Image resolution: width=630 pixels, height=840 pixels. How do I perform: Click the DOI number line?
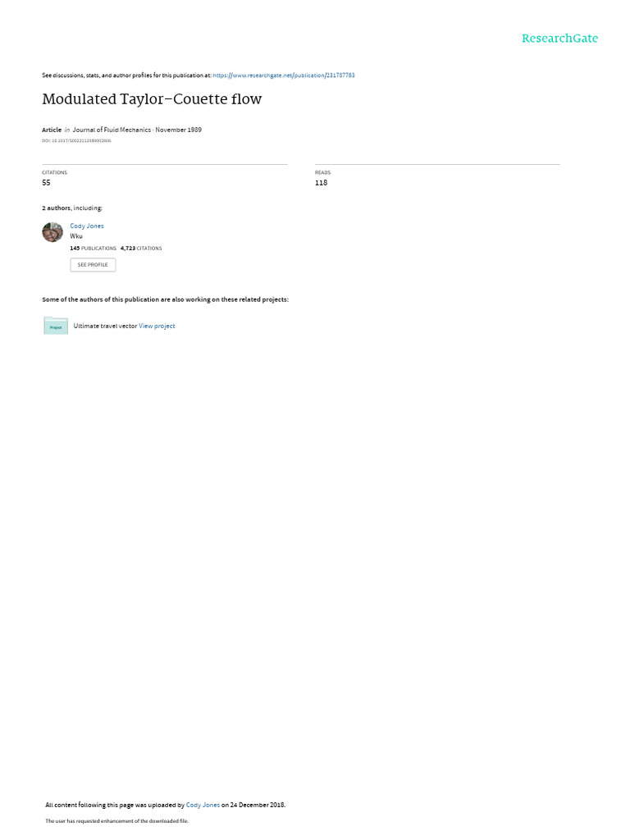[76, 141]
